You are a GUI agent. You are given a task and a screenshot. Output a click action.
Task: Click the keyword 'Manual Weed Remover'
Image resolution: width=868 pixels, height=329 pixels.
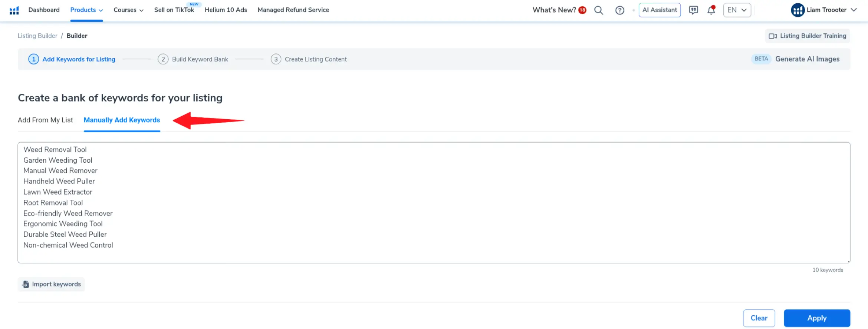click(x=60, y=171)
